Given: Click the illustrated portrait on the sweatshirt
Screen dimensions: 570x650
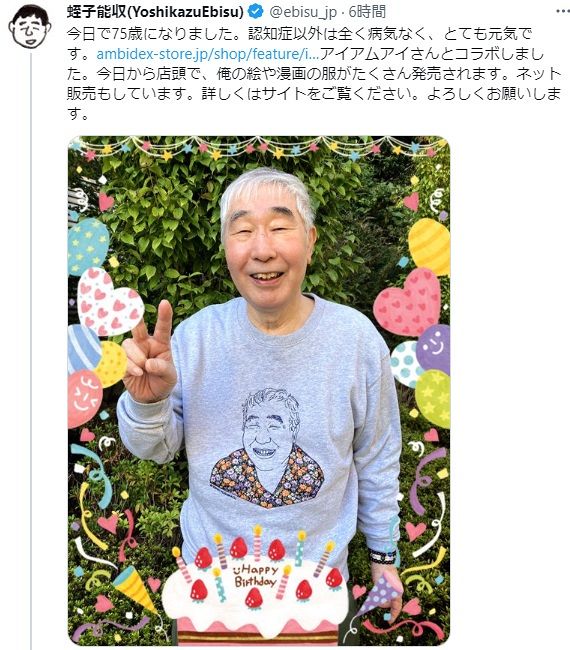Looking at the screenshot, I should (267, 448).
